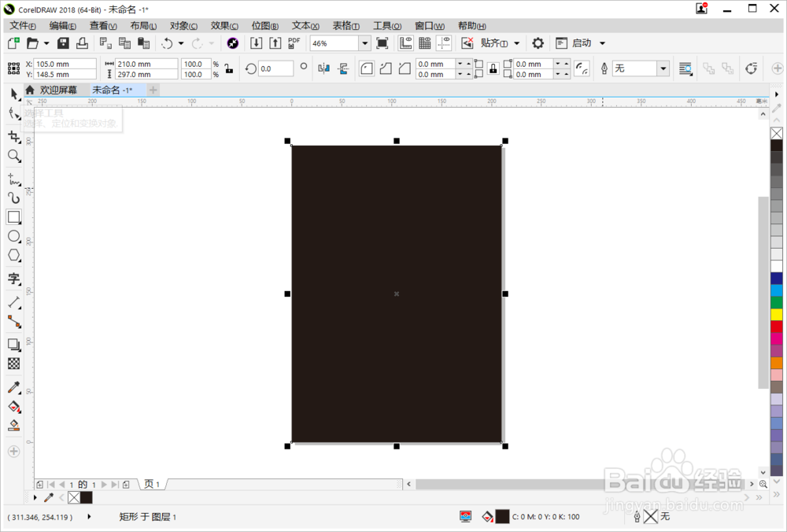Go to next page arrow

coord(104,484)
